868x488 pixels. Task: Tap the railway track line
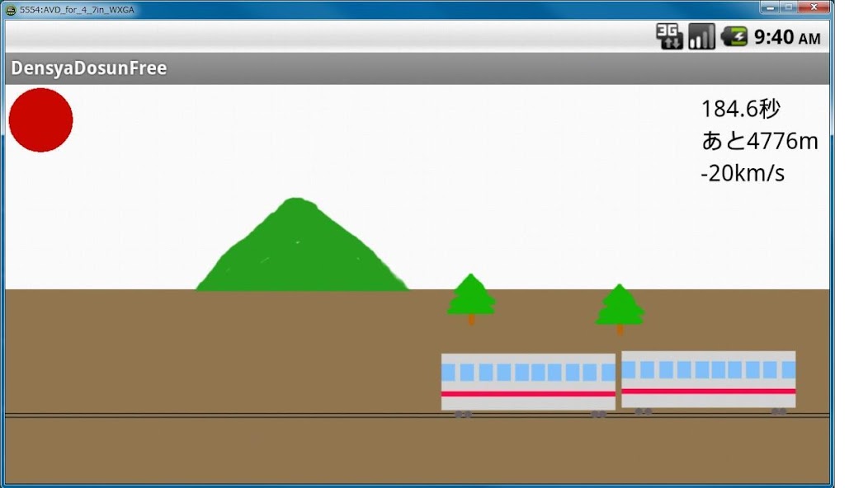point(206,412)
